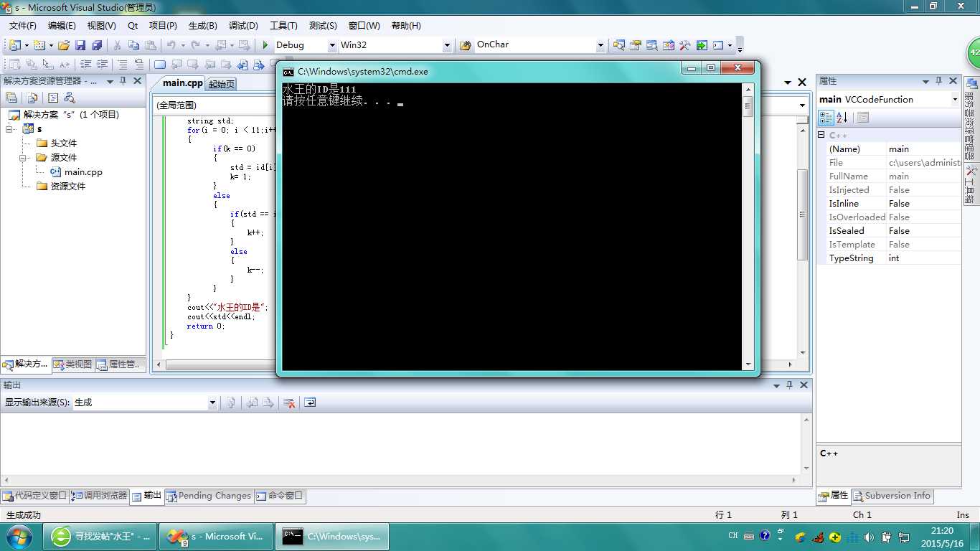The image size is (980, 551).
Task: Click the cmd.exe window vertical scrollbar thumb
Action: coord(748,107)
